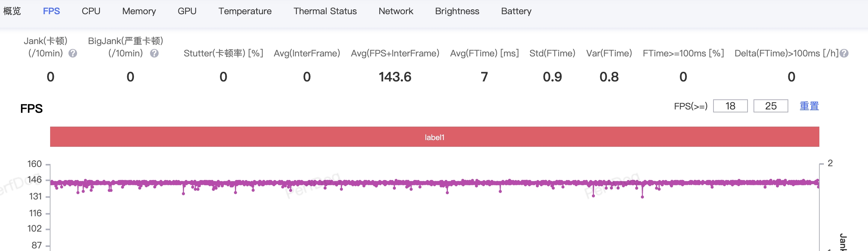Show the Thermal Status tab
868x251 pixels.
pyautogui.click(x=325, y=11)
